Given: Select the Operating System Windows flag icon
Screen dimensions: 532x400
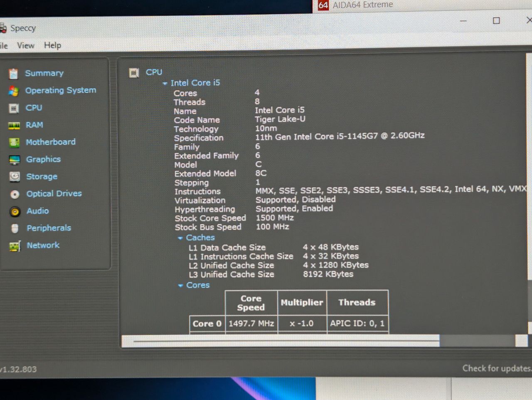Looking at the screenshot, I should click(14, 91).
